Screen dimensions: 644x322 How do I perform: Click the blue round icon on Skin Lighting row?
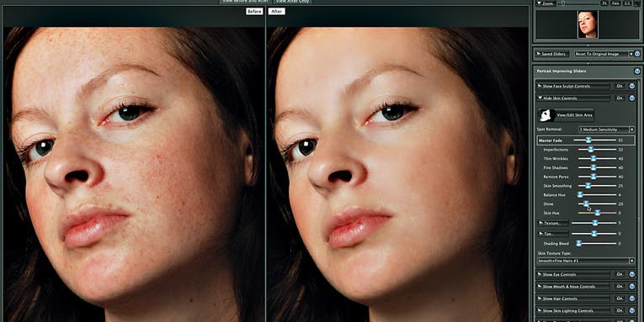[631, 310]
